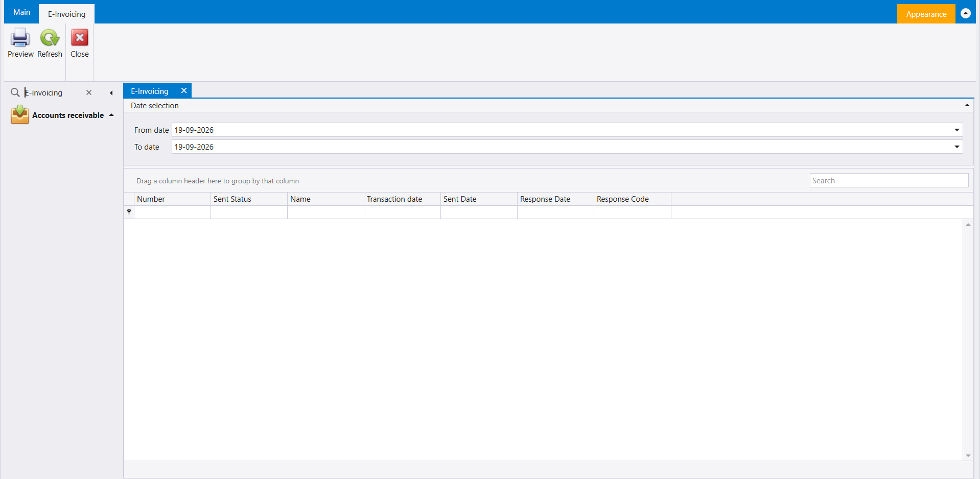Open the Appearance menu button

pyautogui.click(x=926, y=14)
